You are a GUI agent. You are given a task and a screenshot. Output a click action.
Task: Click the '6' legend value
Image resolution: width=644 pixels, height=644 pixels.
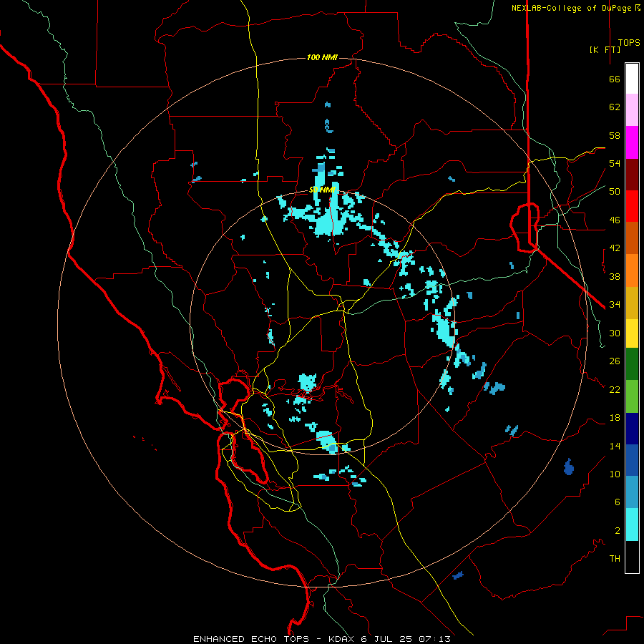(618, 502)
